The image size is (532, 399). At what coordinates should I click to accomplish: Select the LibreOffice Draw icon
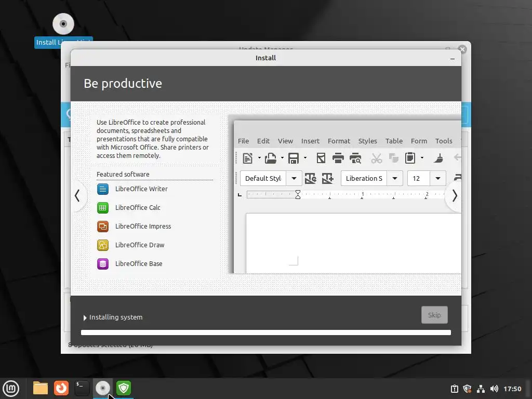(103, 245)
